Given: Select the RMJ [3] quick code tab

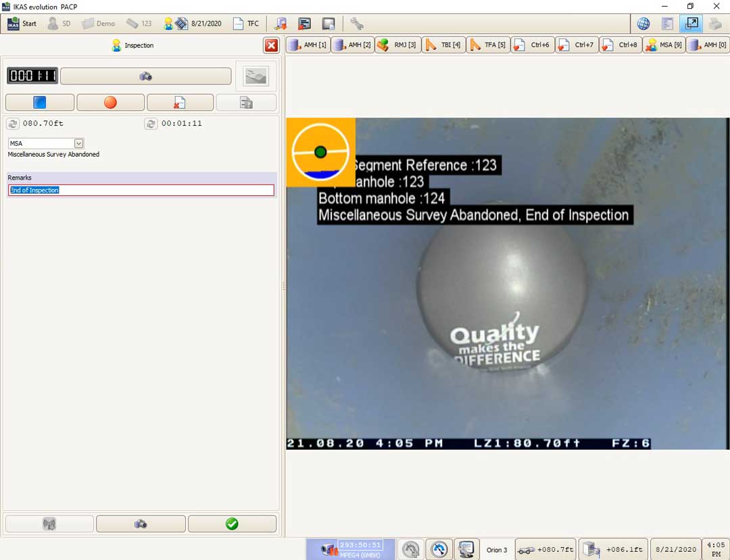Looking at the screenshot, I should click(x=397, y=45).
